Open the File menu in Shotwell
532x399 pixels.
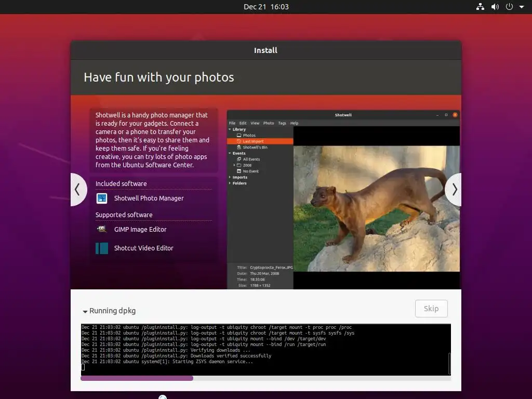pos(232,123)
